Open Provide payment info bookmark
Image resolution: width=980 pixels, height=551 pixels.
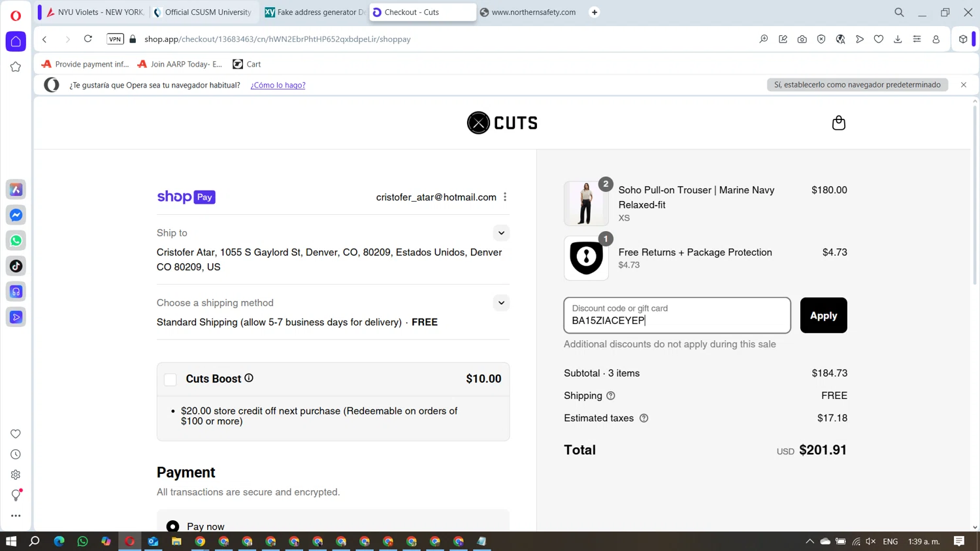click(85, 64)
